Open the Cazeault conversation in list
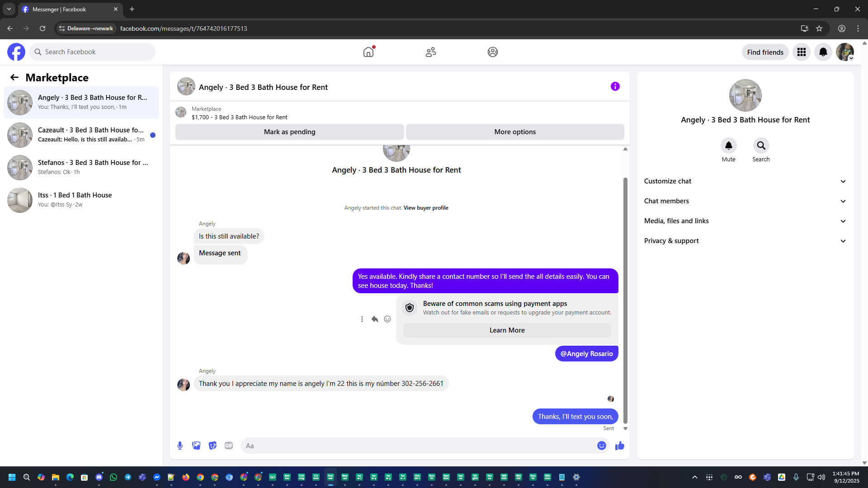 pos(81,135)
